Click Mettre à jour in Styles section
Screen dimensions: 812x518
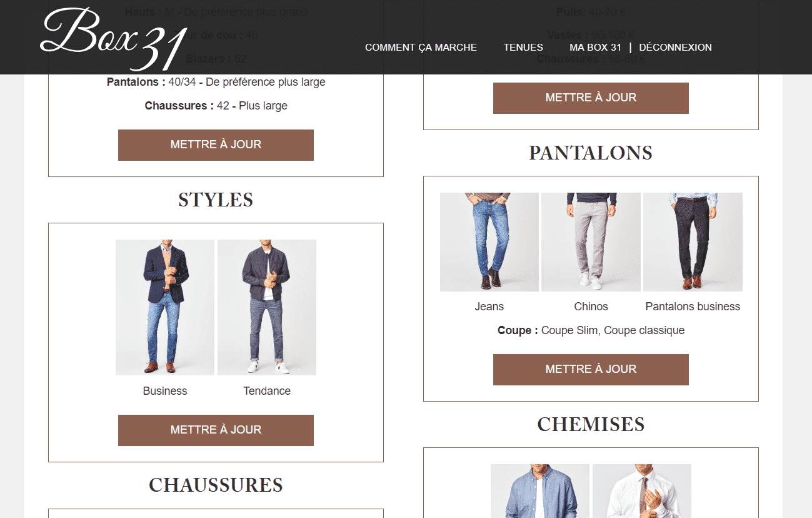(216, 430)
